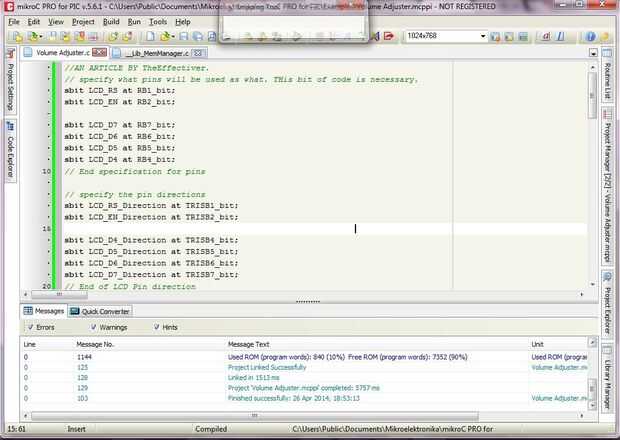620x440 pixels.
Task: Click the Messages list scroll down arrow
Action: [592, 405]
